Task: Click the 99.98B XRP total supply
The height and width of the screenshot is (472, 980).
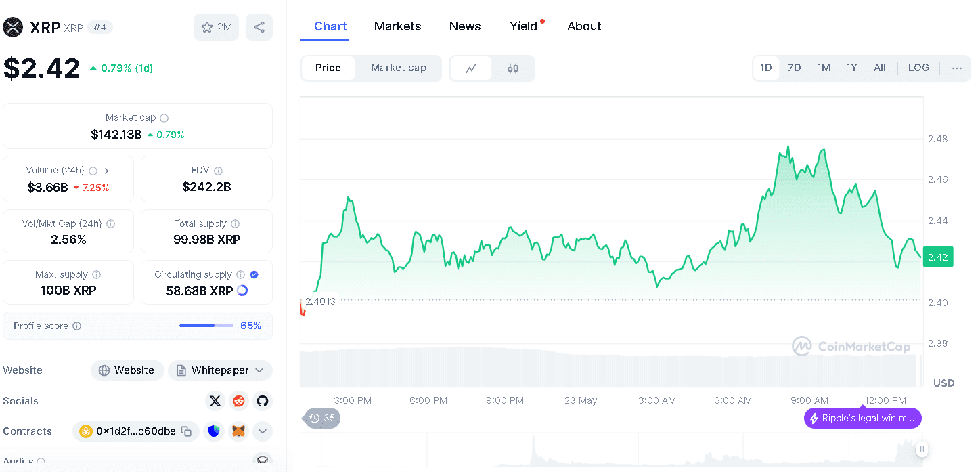Action: (x=206, y=240)
